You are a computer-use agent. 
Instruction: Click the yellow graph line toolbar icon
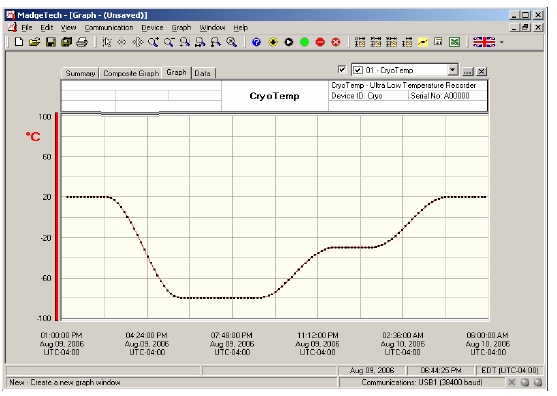(x=423, y=42)
